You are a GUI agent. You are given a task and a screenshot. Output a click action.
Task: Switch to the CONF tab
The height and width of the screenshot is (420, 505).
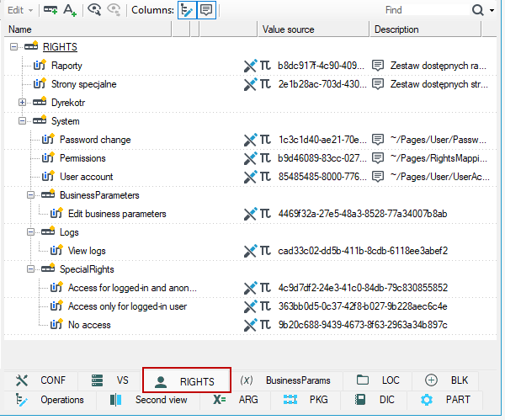pyautogui.click(x=40, y=380)
